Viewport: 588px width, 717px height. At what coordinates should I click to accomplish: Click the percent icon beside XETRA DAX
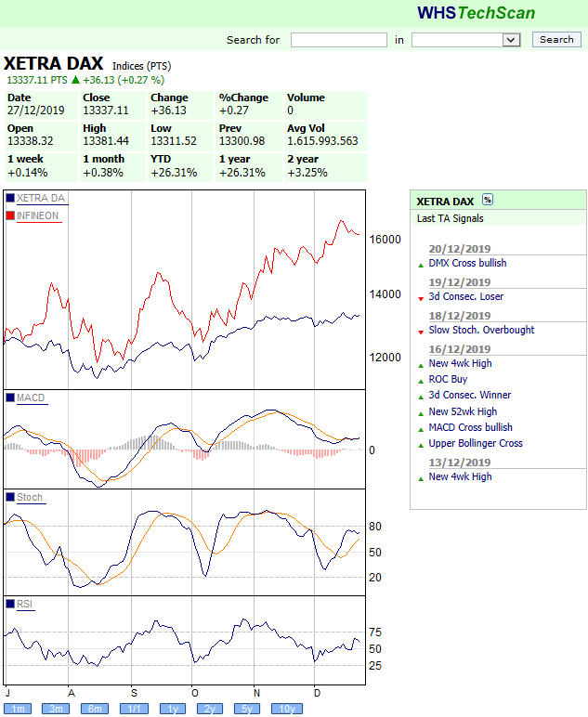point(488,200)
